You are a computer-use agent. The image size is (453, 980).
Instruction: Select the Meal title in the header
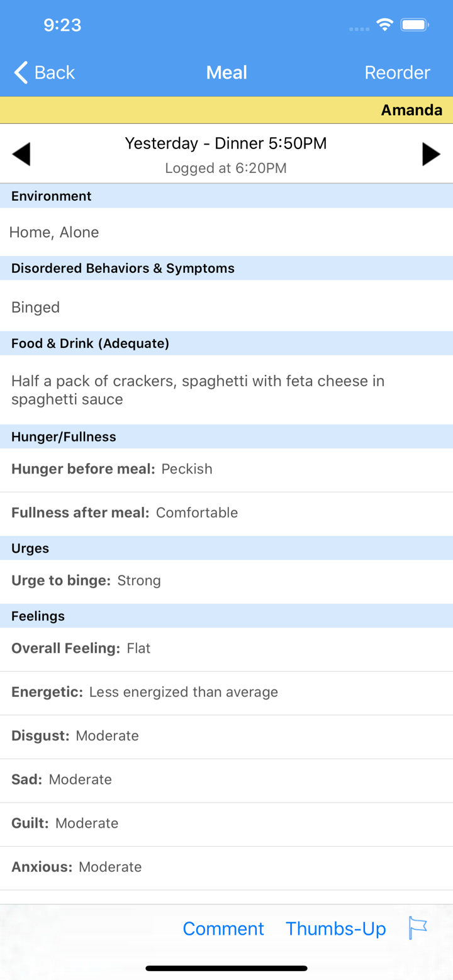(226, 72)
